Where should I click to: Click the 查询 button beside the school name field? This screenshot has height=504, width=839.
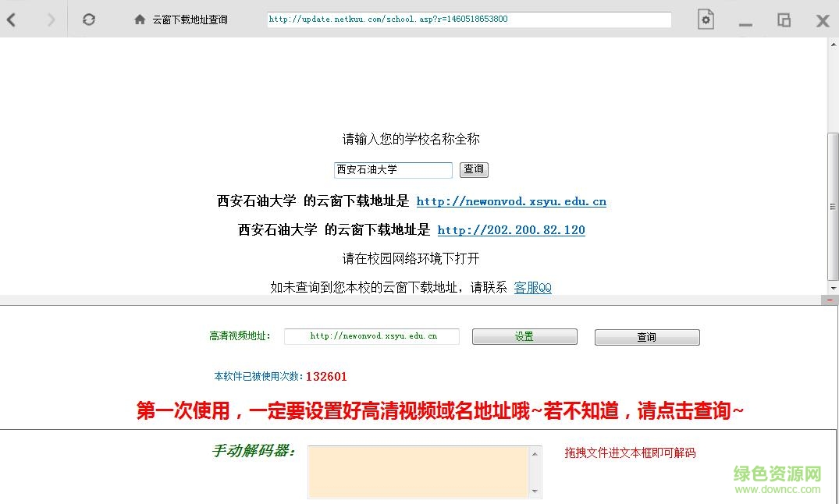474,169
